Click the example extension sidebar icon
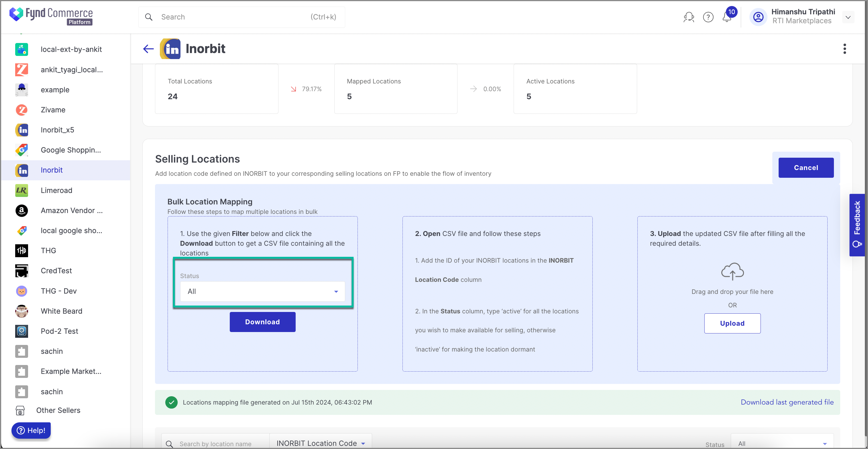The image size is (868, 449). pyautogui.click(x=21, y=90)
